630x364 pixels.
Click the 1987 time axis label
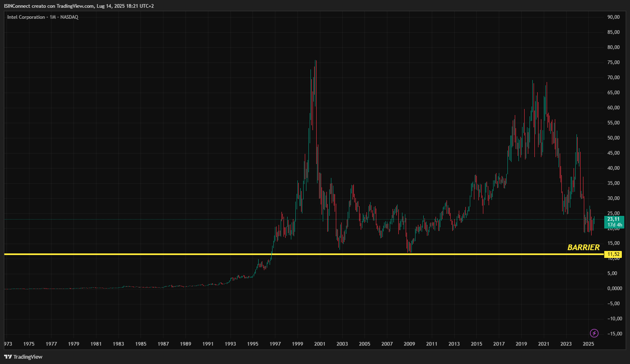tap(163, 344)
